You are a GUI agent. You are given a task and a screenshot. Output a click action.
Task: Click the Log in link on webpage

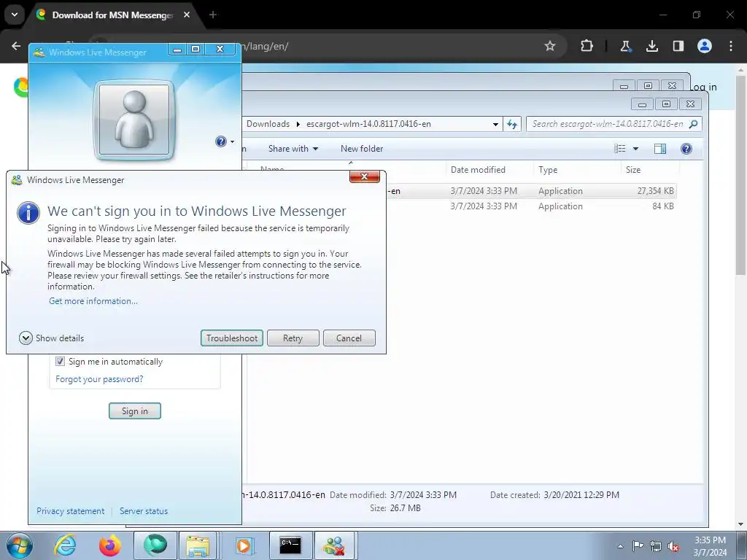(704, 87)
